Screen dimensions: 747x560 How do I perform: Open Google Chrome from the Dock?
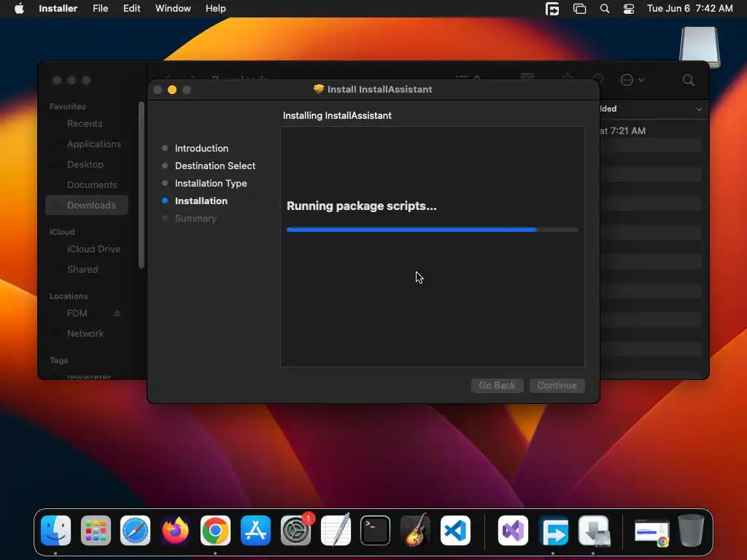215,531
